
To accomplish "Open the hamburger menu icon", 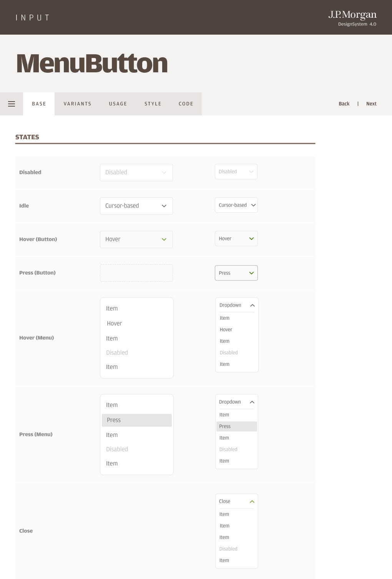I will point(12,104).
